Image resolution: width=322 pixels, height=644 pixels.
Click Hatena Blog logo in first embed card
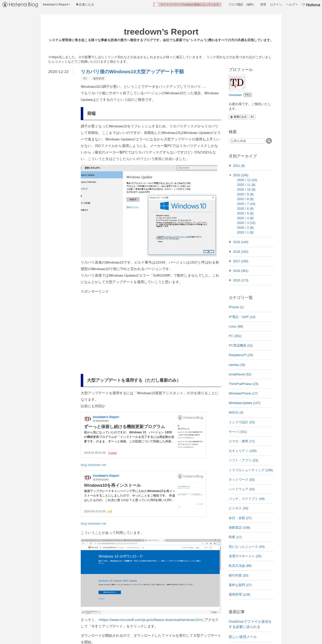190,418
